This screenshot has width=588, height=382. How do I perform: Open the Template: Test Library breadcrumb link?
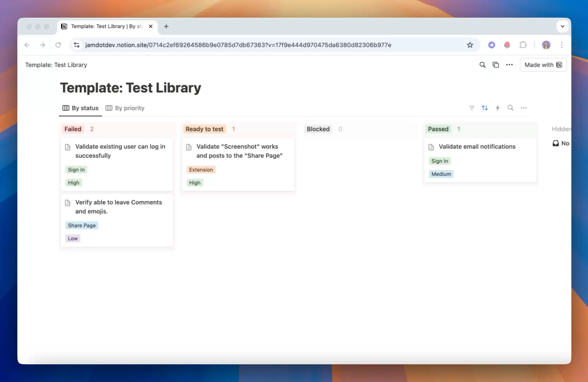[56, 65]
